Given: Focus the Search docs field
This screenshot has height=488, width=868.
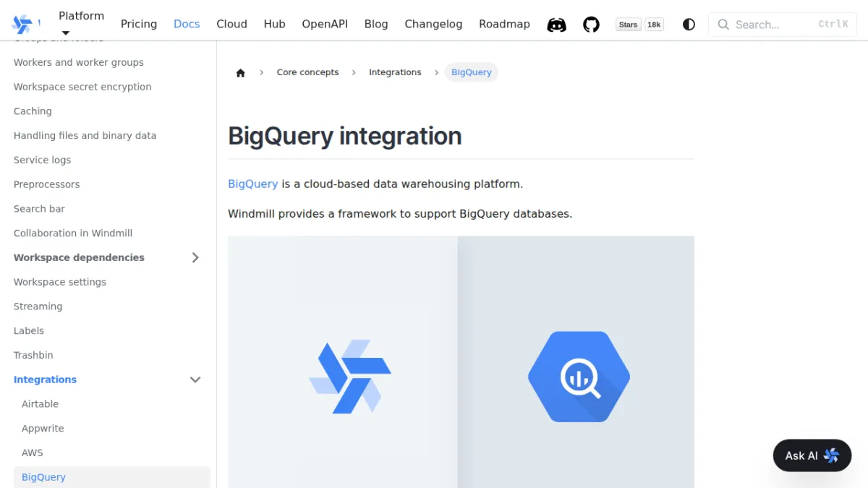Looking at the screenshot, I should point(783,25).
